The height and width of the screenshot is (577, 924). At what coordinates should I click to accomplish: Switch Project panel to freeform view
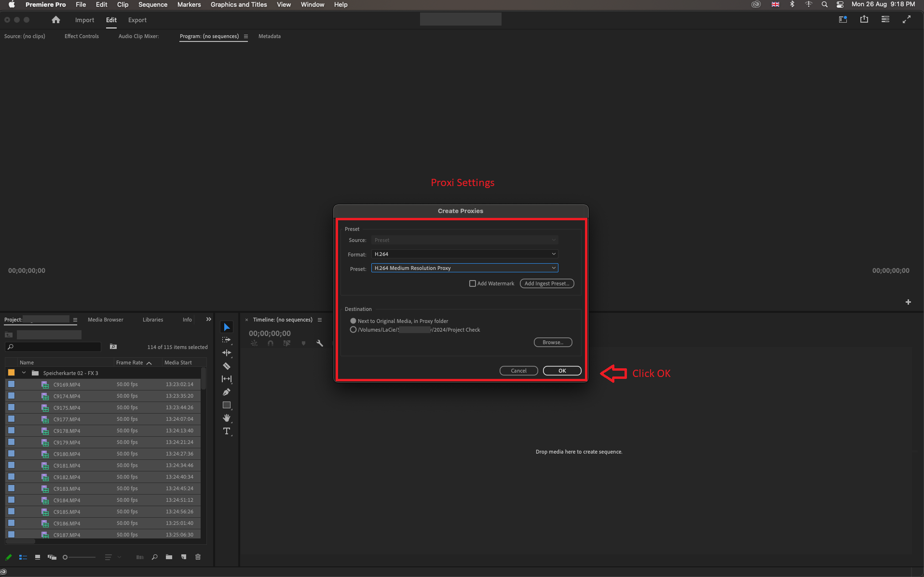tap(52, 557)
